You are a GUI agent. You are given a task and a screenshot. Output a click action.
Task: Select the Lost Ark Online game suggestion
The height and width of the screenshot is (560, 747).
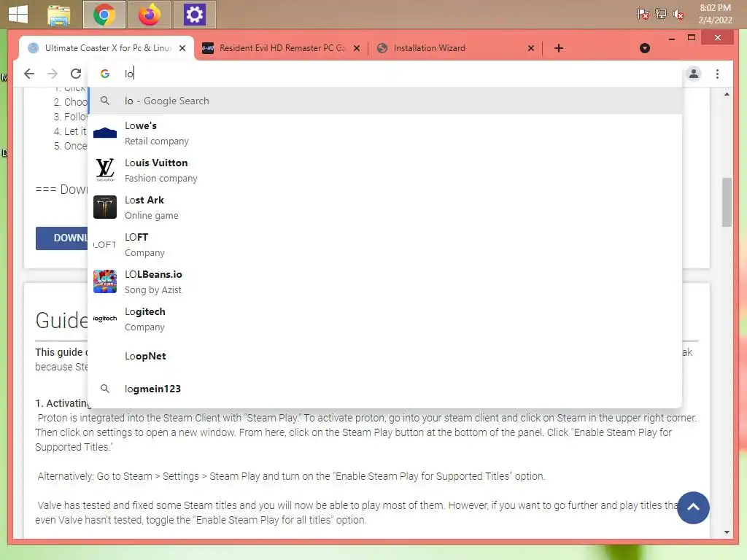tap(385, 208)
